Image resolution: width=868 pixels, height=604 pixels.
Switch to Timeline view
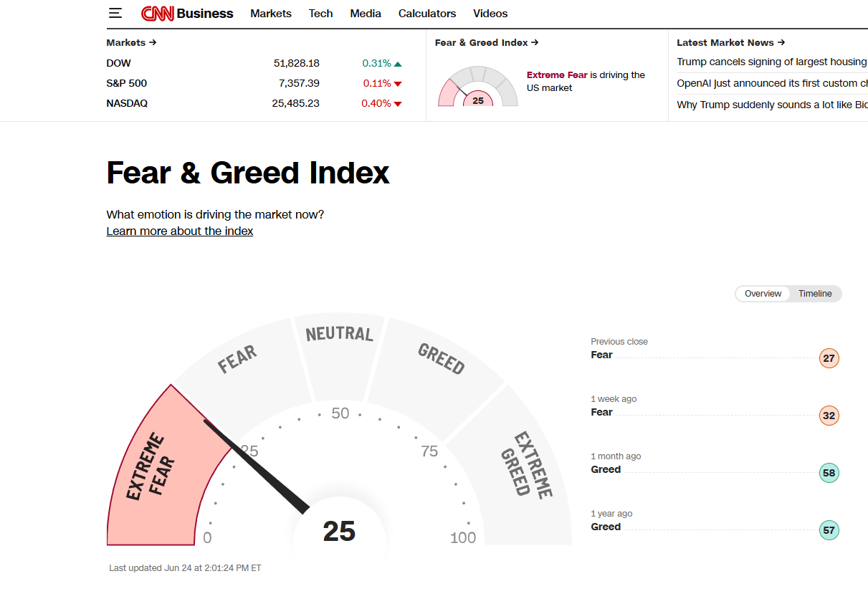click(x=815, y=294)
